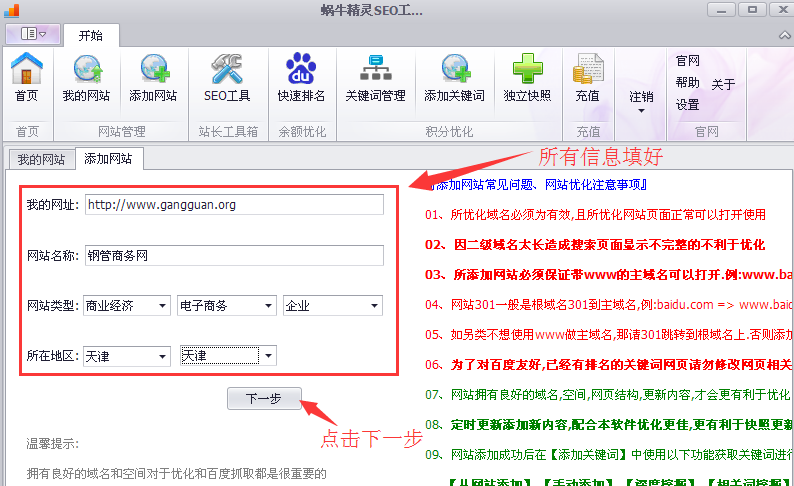Click the 我的网址 URL input field
Viewport: 794px width, 486px height.
(x=234, y=205)
